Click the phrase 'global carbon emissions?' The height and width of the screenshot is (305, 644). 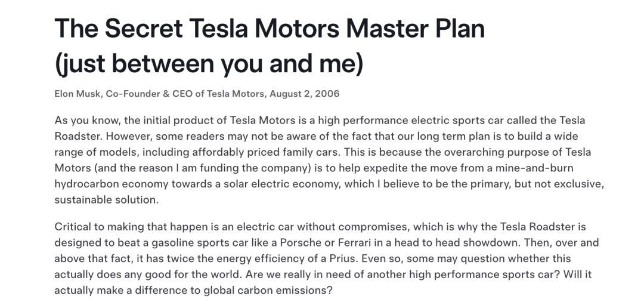pos(267,291)
